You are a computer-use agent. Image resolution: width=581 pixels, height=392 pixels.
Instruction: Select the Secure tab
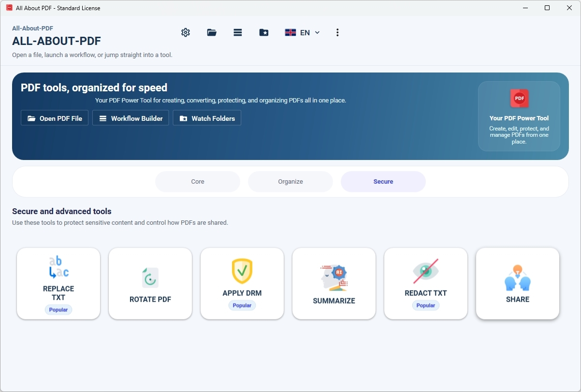pos(383,182)
